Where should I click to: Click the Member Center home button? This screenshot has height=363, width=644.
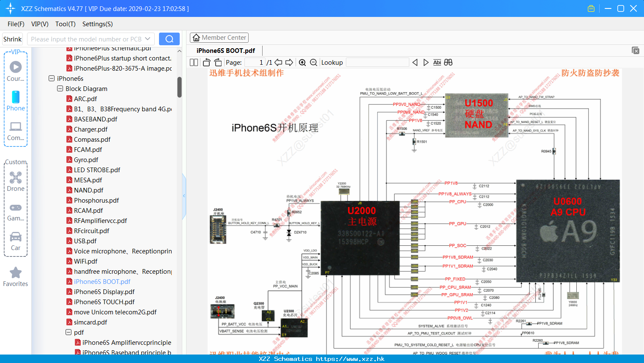[219, 38]
